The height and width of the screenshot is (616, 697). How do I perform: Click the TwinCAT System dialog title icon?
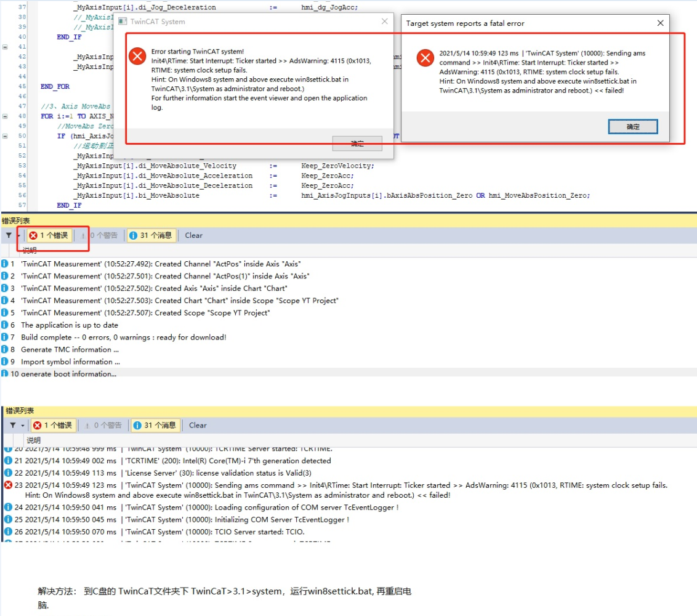pyautogui.click(x=123, y=22)
